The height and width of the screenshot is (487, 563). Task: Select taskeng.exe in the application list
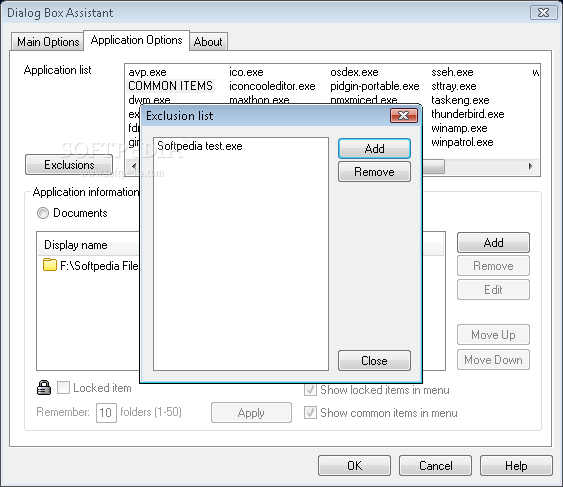pyautogui.click(x=460, y=100)
